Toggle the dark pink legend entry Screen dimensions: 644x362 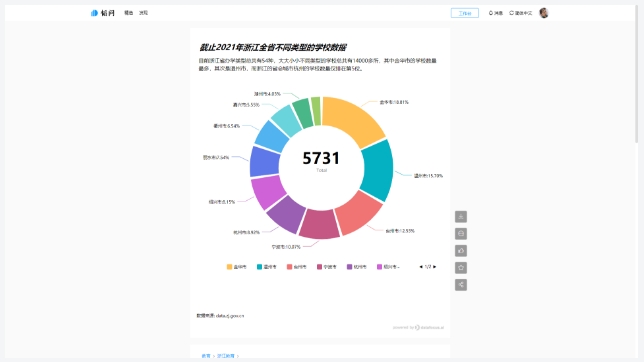pos(327,267)
